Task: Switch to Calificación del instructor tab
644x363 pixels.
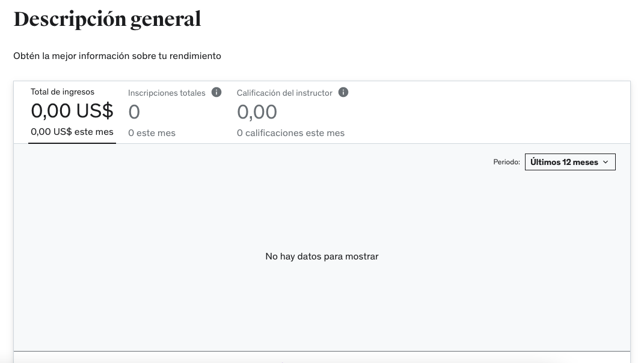Action: (284, 93)
